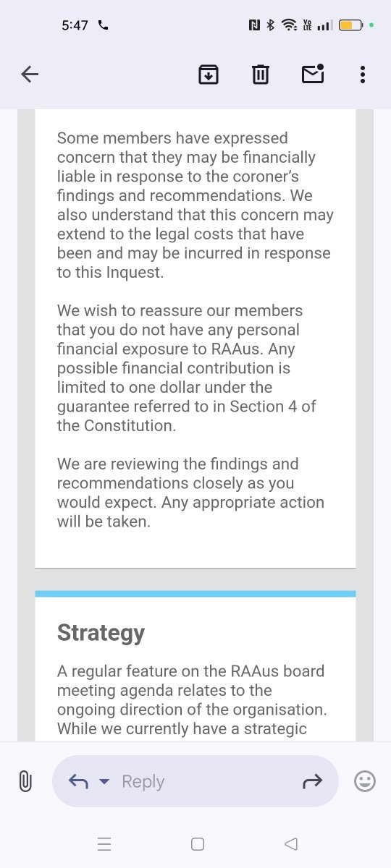Tap the Android back triangle button
This screenshot has width=391, height=868.
(x=291, y=844)
